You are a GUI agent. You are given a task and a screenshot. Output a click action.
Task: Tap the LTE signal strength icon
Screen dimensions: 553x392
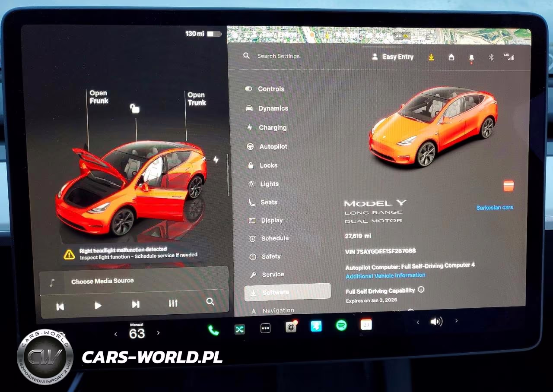click(x=509, y=57)
